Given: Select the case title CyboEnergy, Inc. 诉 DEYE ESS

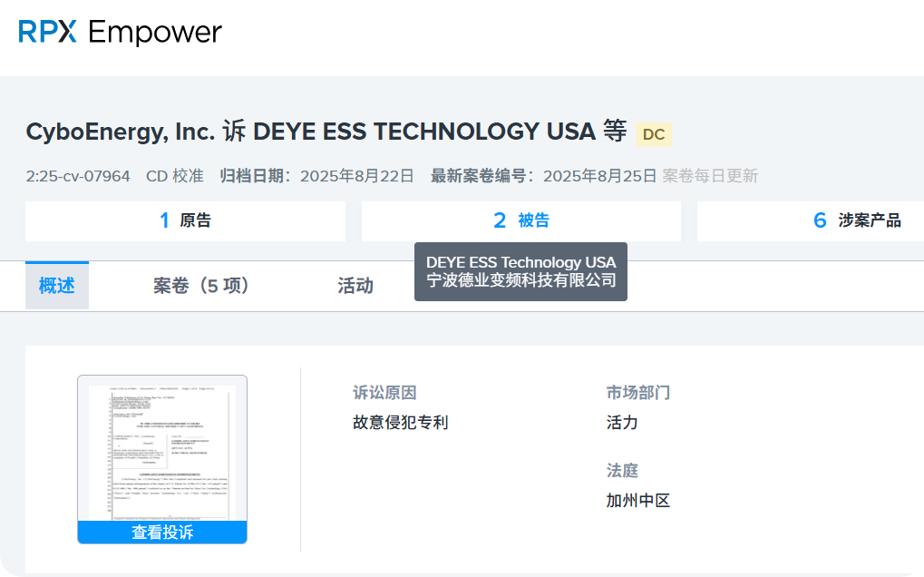Looking at the screenshot, I should click(x=326, y=132).
